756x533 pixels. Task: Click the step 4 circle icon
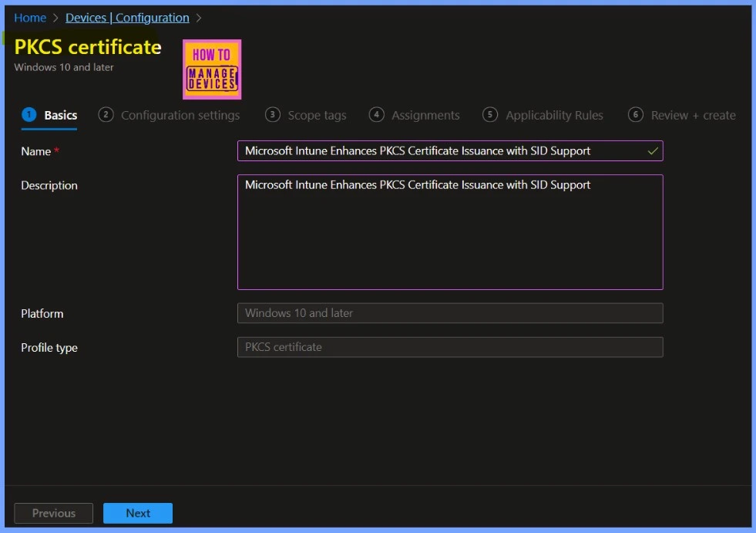coord(377,115)
